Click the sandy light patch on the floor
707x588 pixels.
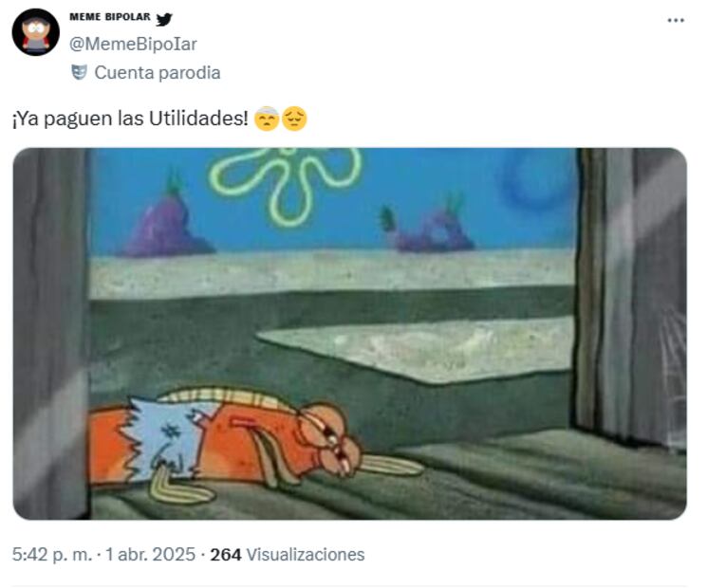coord(417,349)
